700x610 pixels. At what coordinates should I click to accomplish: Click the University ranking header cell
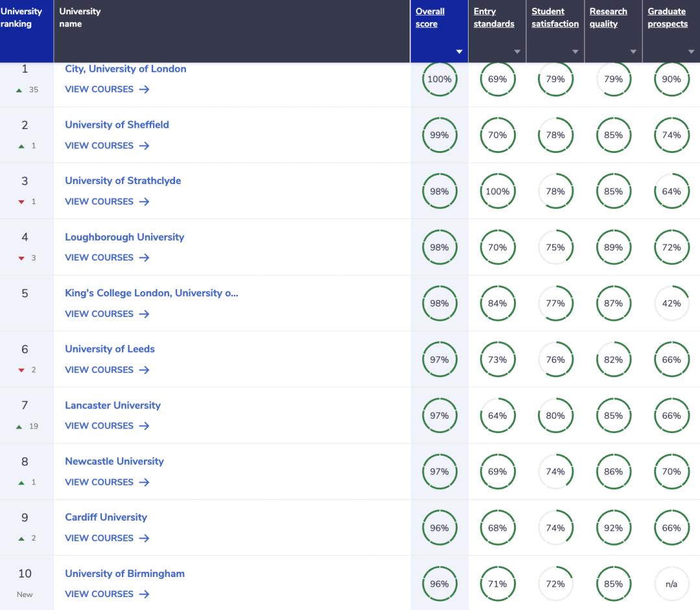click(x=26, y=30)
